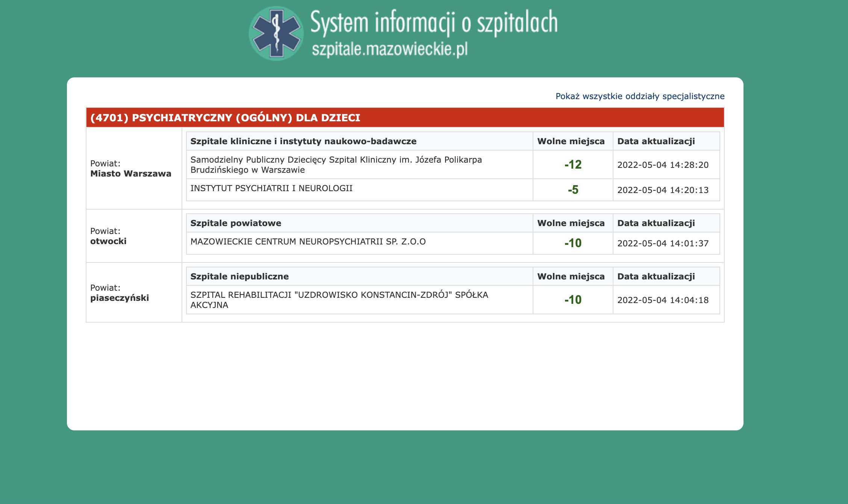Viewport: 848px width, 504px height.
Task: Click the szpitale.mazowieckie.pl site title text
Action: coord(391,48)
